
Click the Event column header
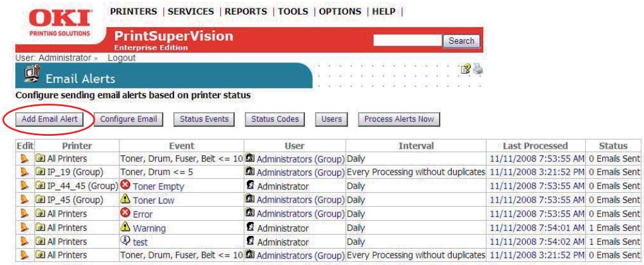181,146
